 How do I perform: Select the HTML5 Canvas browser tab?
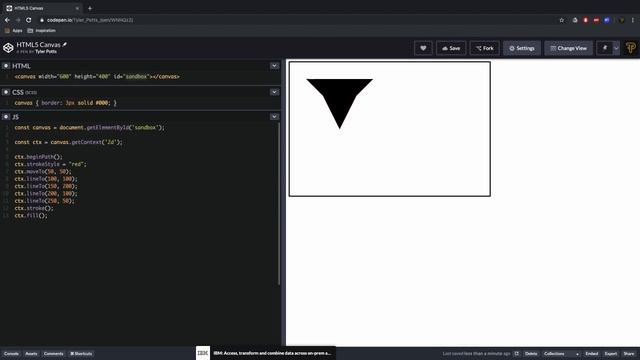point(42,8)
